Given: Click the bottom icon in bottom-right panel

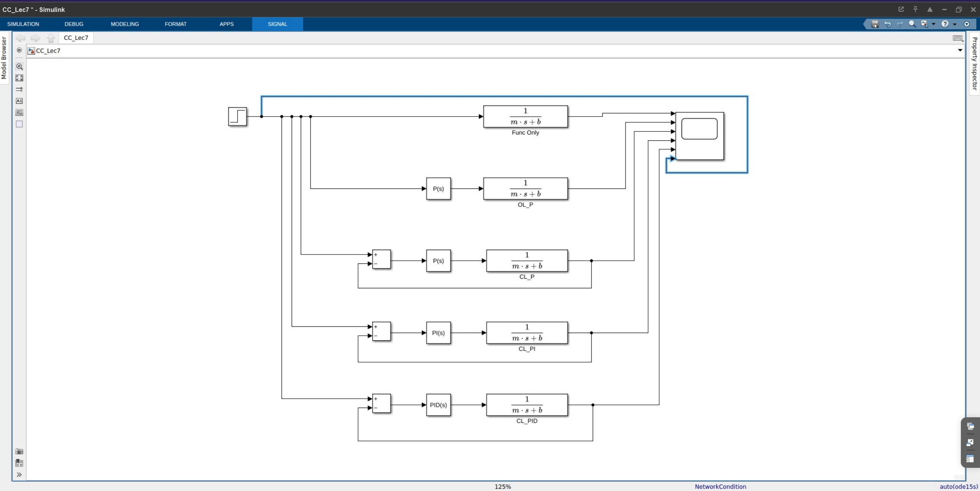Looking at the screenshot, I should [970, 459].
